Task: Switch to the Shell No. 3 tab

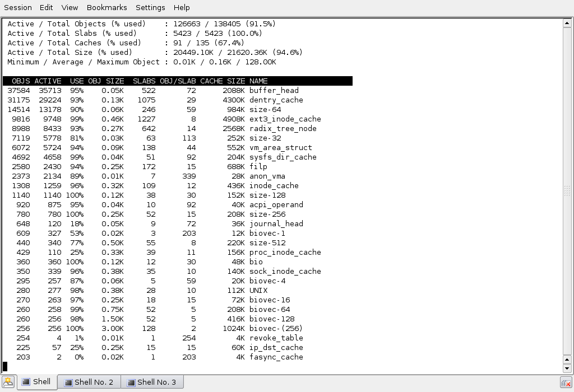Action: pyautogui.click(x=152, y=382)
